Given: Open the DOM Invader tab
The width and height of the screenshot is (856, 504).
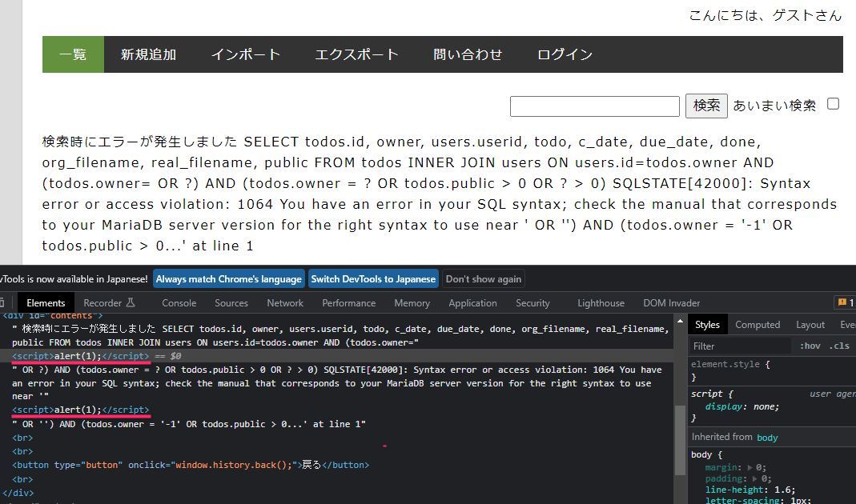Looking at the screenshot, I should (x=672, y=302).
